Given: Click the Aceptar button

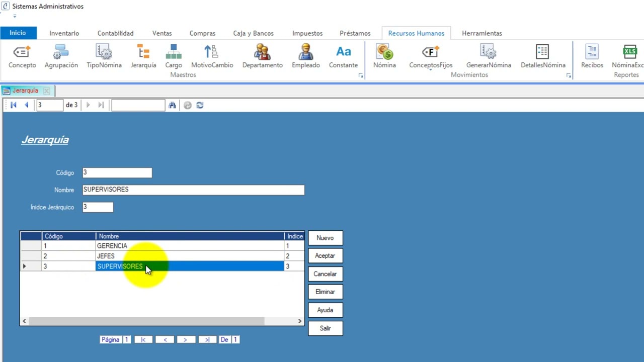Looking at the screenshot, I should 325,256.
